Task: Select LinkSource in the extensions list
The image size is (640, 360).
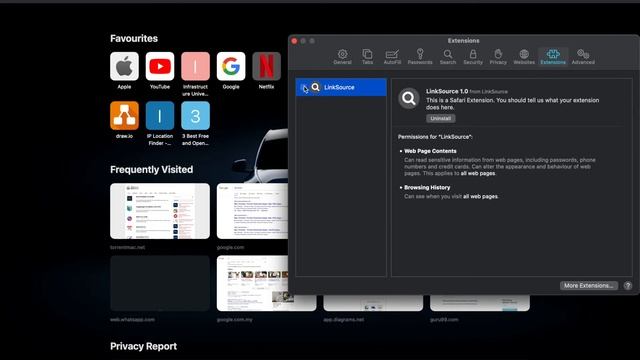Action: (x=341, y=87)
